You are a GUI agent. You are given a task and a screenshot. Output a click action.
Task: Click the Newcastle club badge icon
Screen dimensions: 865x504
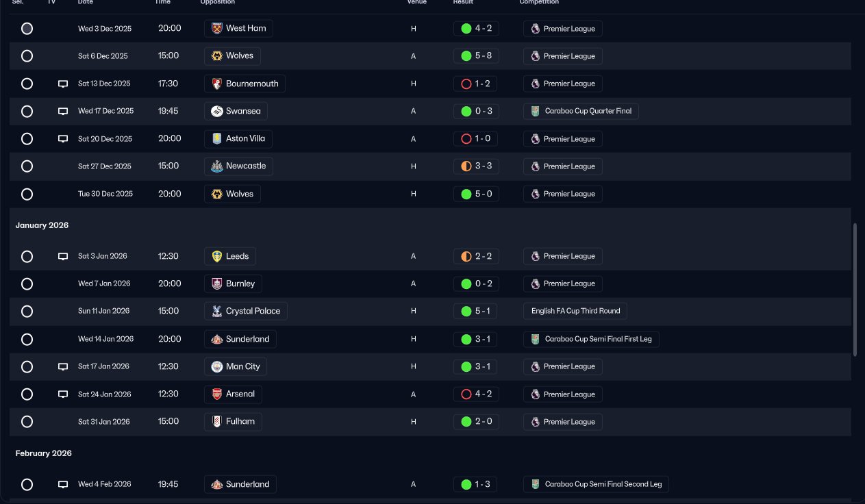click(217, 166)
